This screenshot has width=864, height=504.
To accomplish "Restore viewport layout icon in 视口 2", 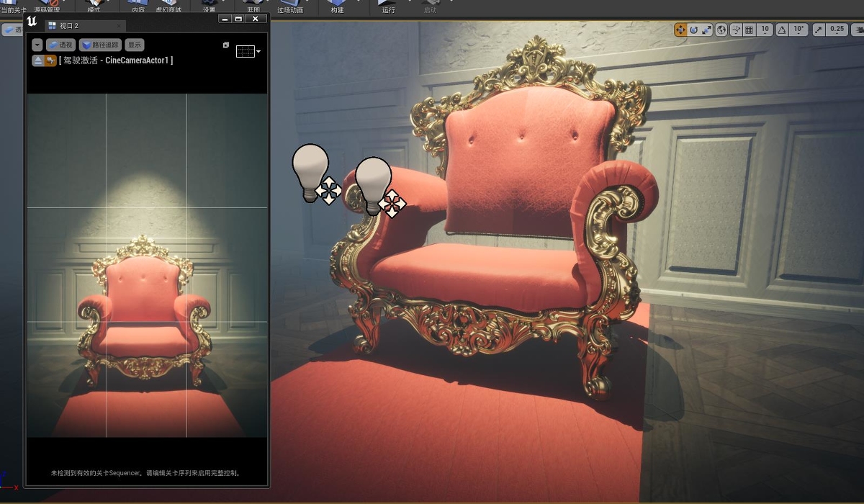I will (x=226, y=45).
